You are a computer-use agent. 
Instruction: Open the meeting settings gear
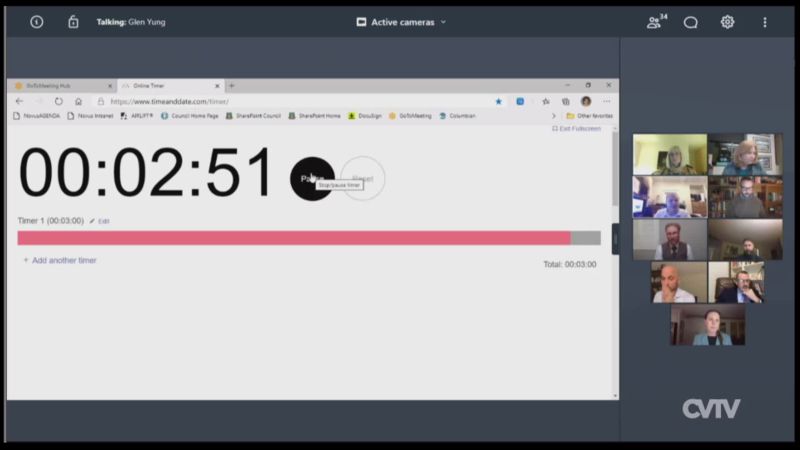pos(727,22)
